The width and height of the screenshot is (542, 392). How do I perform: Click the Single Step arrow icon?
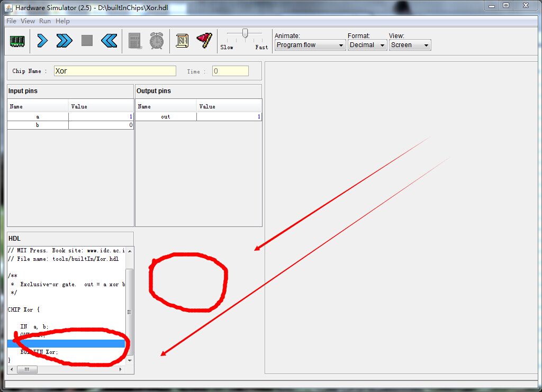pos(42,41)
